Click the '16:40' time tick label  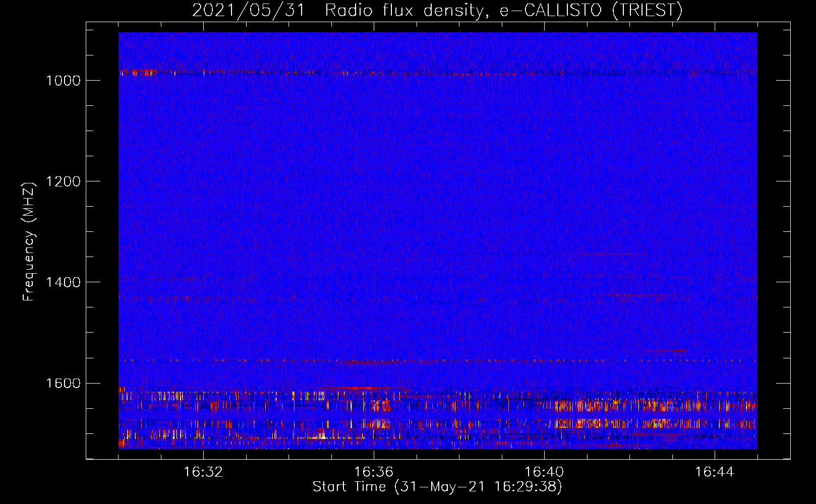544,472
